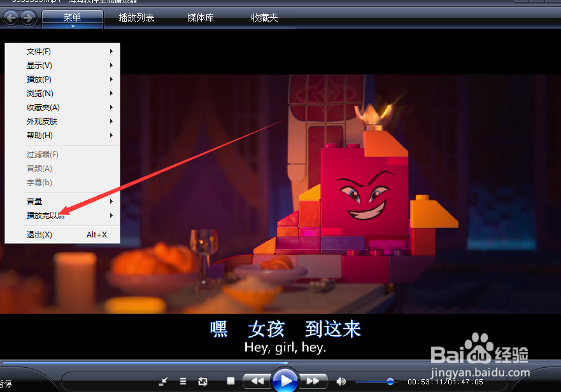Open the 播放(P) submenu
The width and height of the screenshot is (561, 392).
71,80
